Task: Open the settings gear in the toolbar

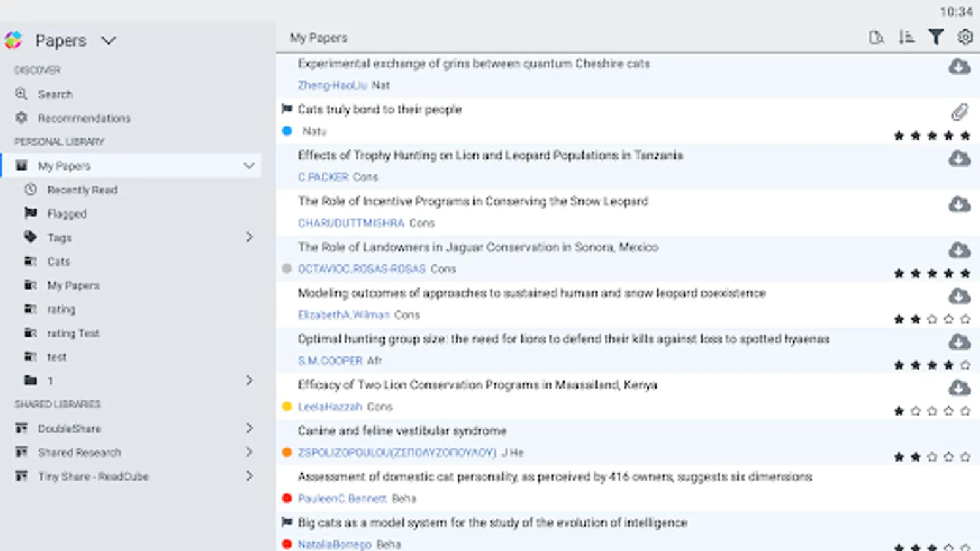Action: [x=965, y=37]
